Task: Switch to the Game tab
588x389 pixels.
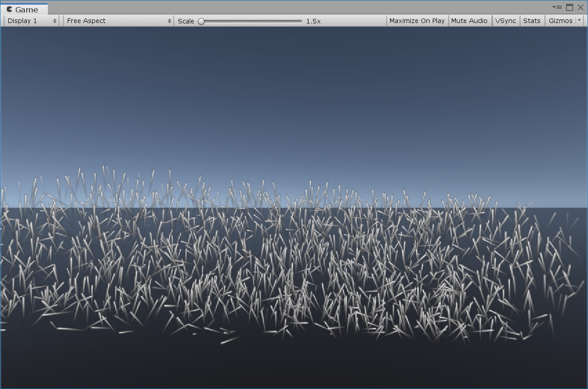Action: [24, 9]
